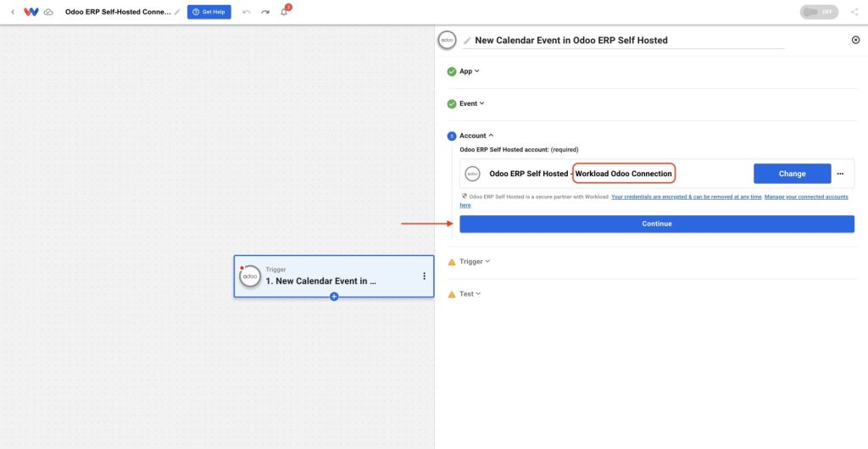The width and height of the screenshot is (868, 449).
Task: Rename the step with the pencil icon
Action: point(467,41)
